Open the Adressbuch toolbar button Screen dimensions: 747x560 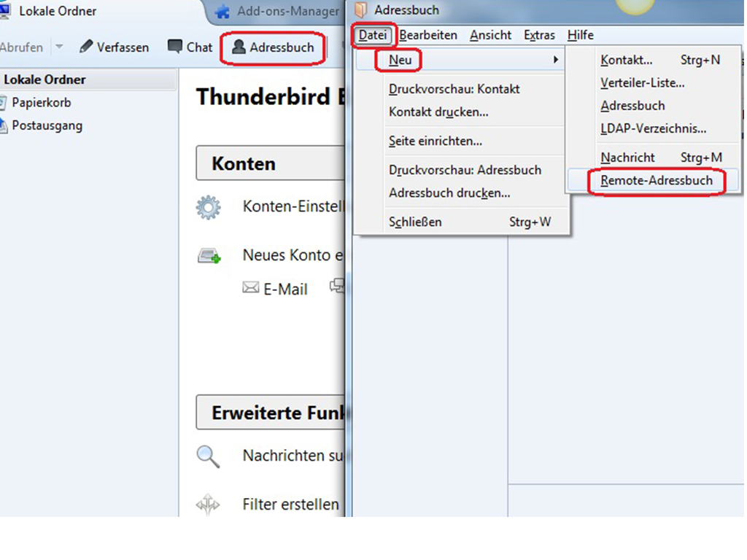coord(273,47)
